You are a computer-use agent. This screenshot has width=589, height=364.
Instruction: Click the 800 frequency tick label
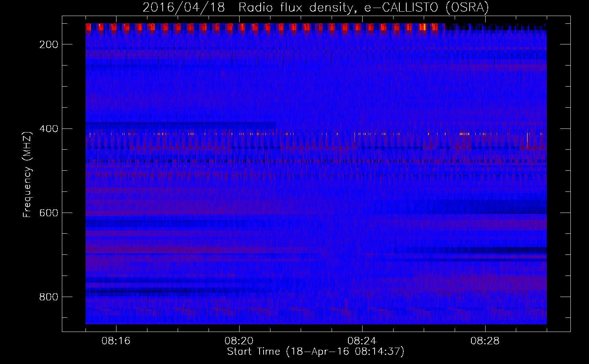(x=49, y=297)
